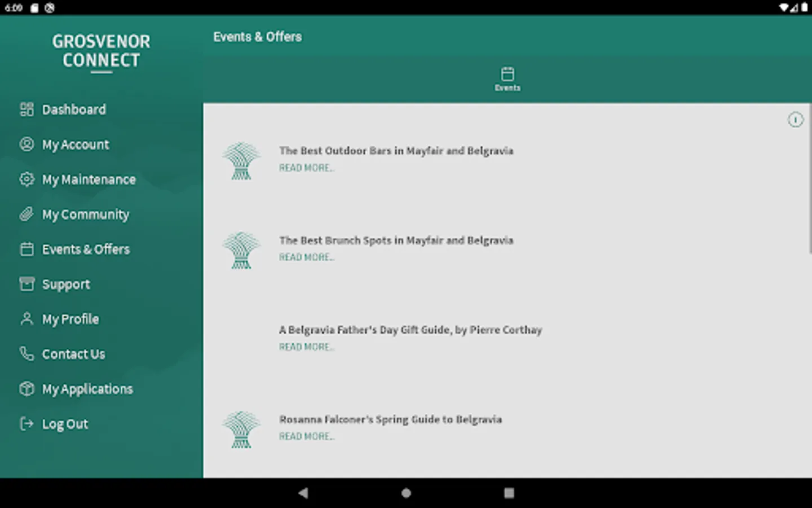The image size is (812, 508).
Task: Click the My Maintenance gear icon
Action: coord(27,179)
